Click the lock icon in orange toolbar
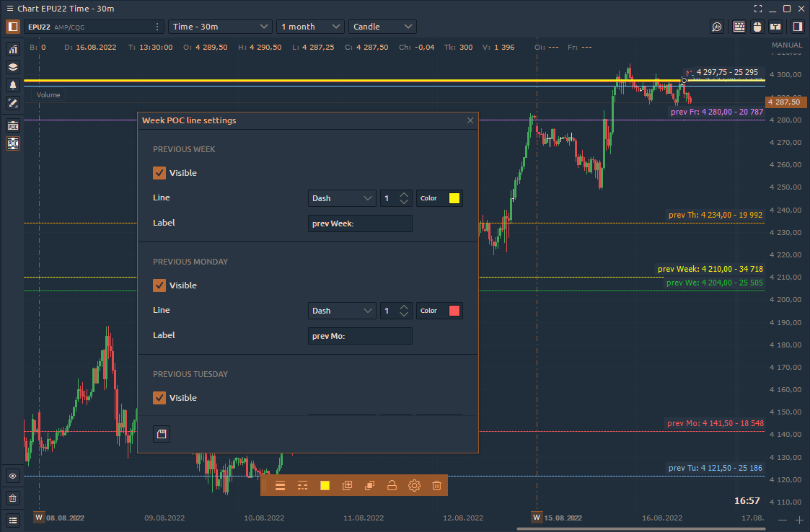810x532 pixels. (392, 485)
